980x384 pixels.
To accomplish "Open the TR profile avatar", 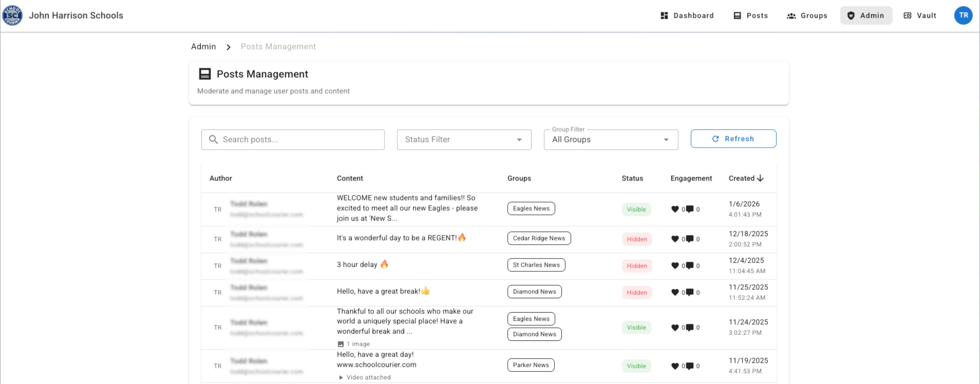I will pos(964,16).
